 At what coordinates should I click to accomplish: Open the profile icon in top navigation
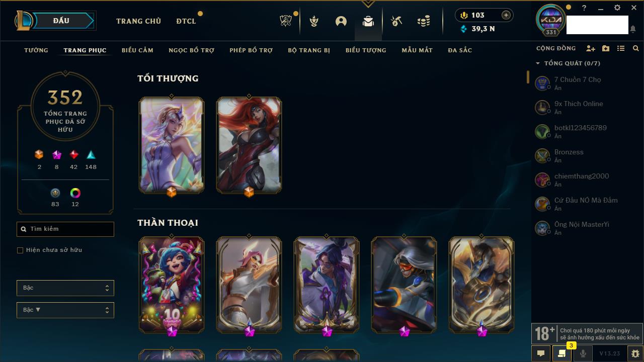pyautogui.click(x=341, y=21)
